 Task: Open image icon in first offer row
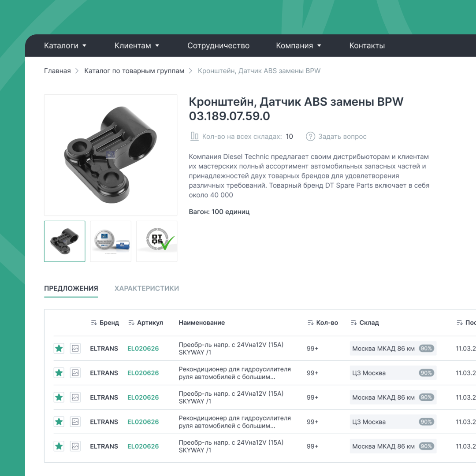(75, 349)
